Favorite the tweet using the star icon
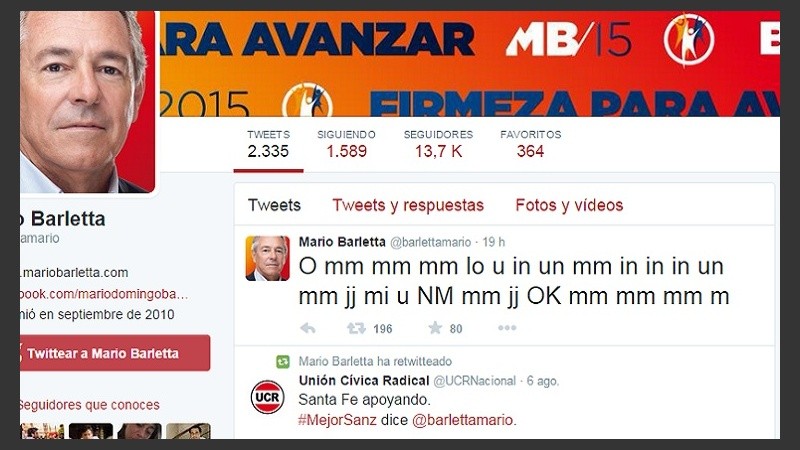 tap(435, 328)
